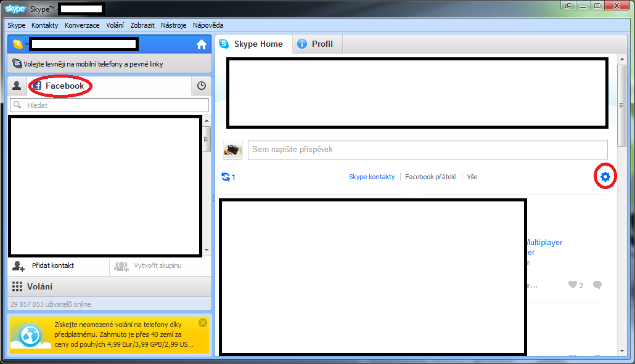Click the online users count status text
This screenshot has width=635, height=364.
point(51,304)
